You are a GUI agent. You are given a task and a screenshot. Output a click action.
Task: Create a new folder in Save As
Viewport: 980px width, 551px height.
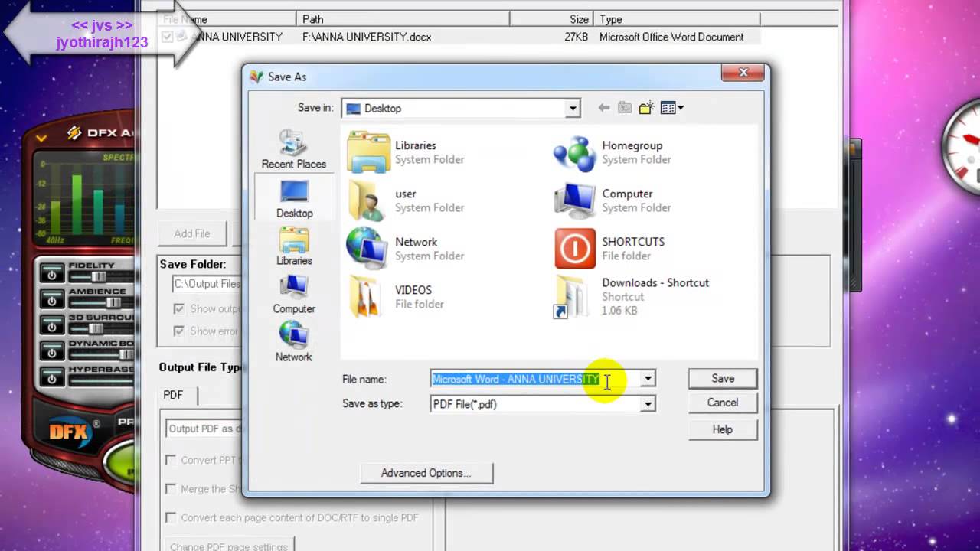coord(646,108)
